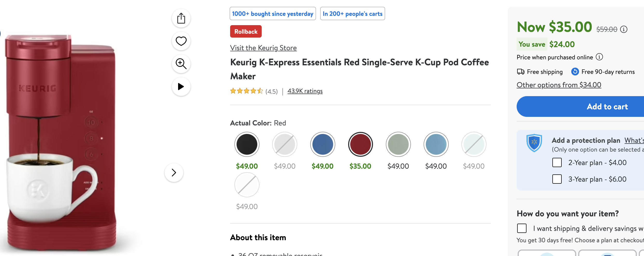Click the What's link in protection plan

tap(634, 140)
